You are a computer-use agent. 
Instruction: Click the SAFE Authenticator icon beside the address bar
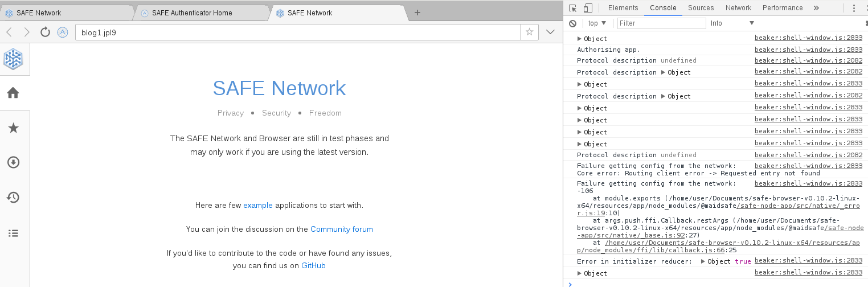63,32
